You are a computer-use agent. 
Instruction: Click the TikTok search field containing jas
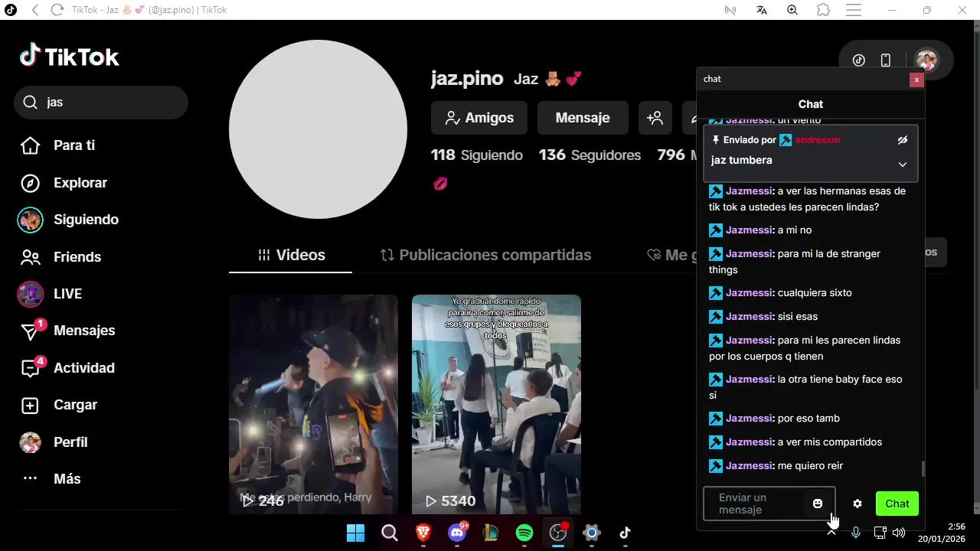101,102
